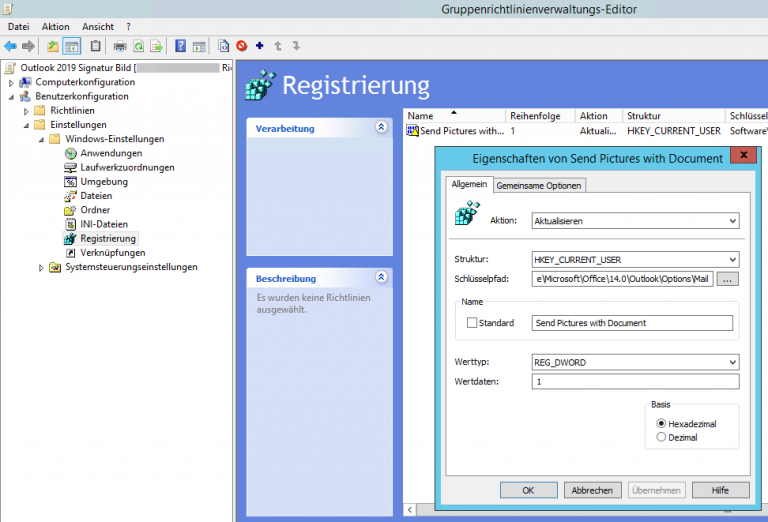Click the list Aktion column header
This screenshot has width=768, height=522.
(598, 116)
